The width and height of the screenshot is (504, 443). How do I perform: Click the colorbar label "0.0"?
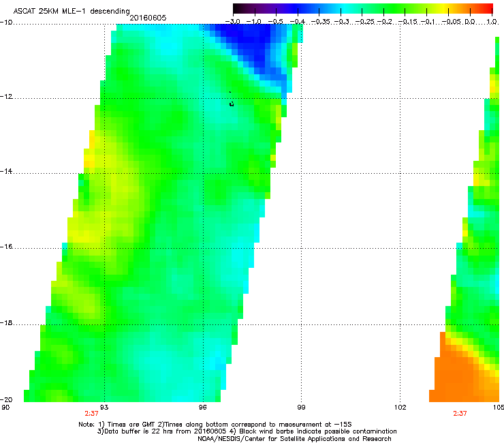pos(470,22)
